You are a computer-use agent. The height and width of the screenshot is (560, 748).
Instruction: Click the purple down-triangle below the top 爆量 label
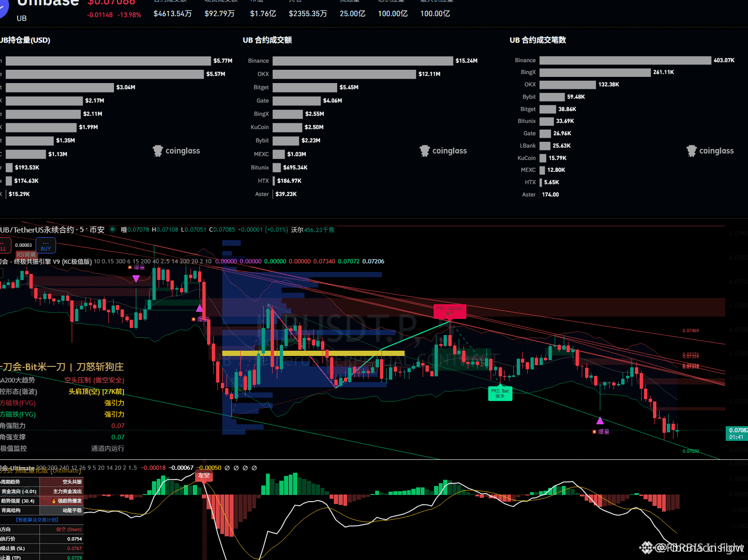pos(136,279)
